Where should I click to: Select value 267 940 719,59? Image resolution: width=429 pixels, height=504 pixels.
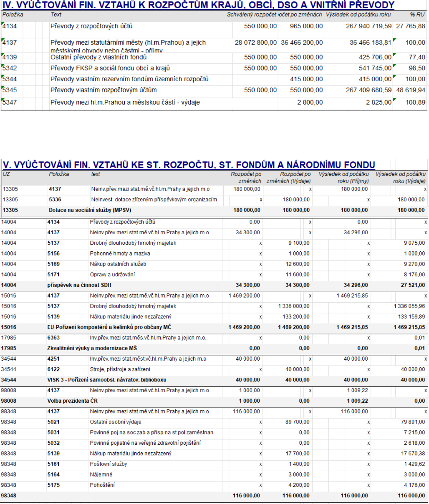369,26
